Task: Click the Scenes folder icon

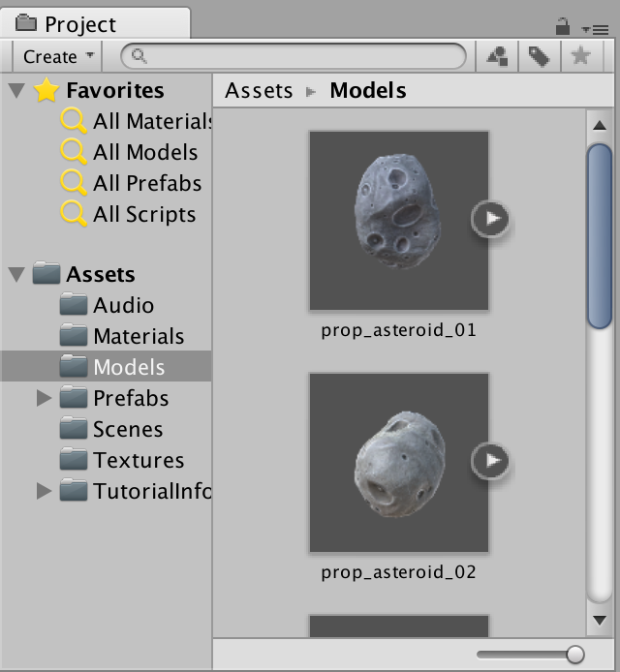Action: [x=74, y=428]
